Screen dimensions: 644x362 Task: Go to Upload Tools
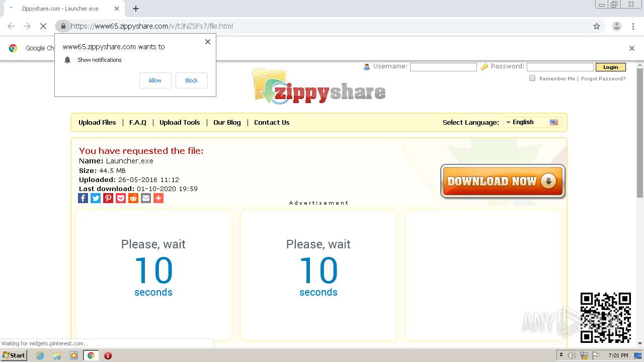click(180, 122)
